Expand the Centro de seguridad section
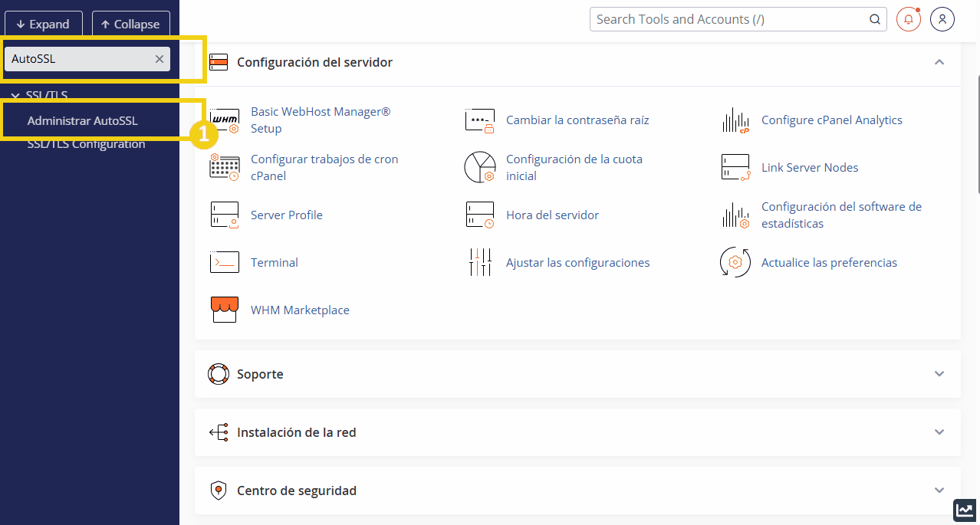The image size is (980, 525). tap(939, 491)
